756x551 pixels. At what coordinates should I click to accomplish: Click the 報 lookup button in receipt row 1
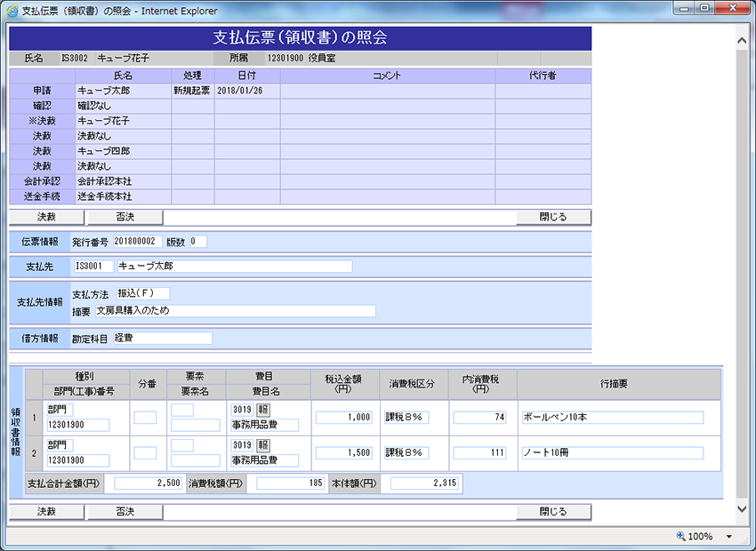click(x=262, y=410)
